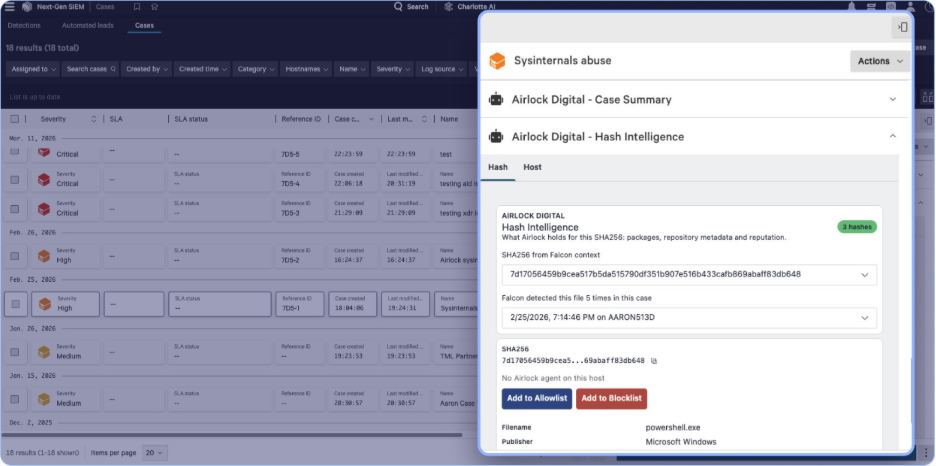Viewport: 936px width, 466px height.
Task: Select checkbox for TML Partner case row
Action: 14,352
